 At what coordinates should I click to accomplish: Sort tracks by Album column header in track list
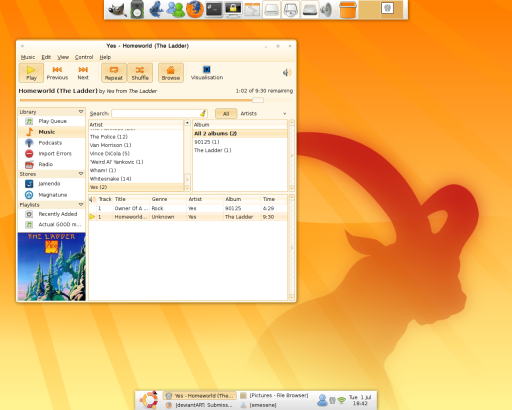pos(242,199)
